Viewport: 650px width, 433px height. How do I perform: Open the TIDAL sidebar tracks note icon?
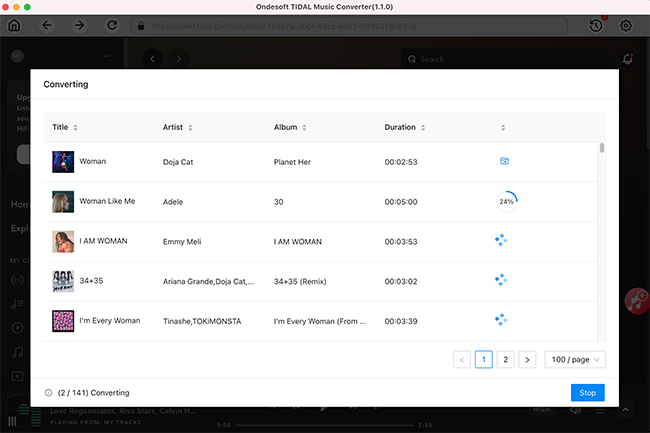pos(17,352)
